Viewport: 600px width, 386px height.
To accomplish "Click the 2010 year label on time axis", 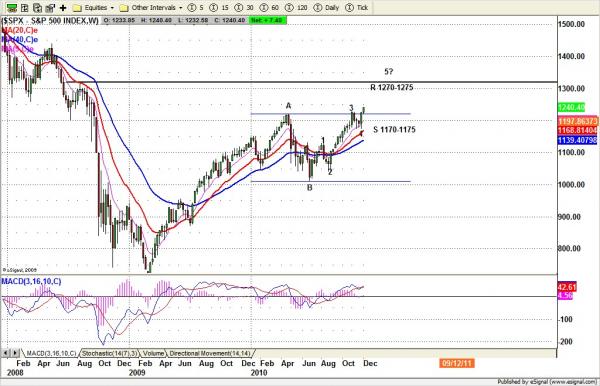I will click(259, 373).
